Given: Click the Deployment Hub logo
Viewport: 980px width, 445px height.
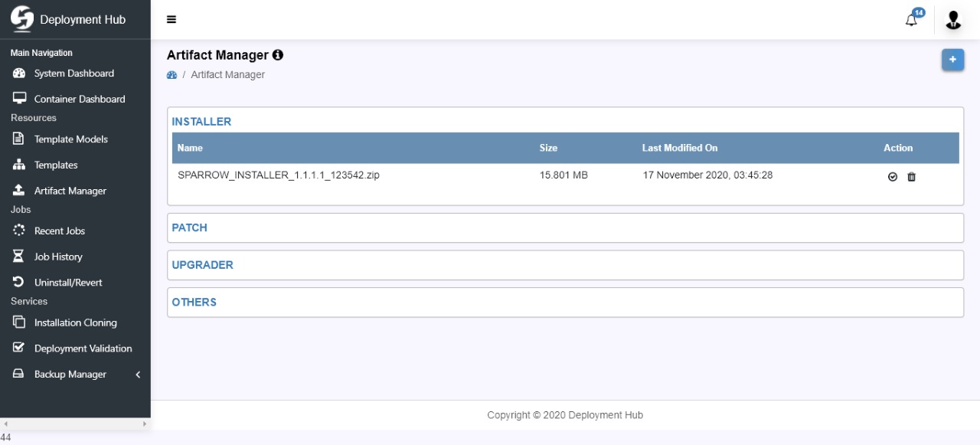Looking at the screenshot, I should pos(22,19).
